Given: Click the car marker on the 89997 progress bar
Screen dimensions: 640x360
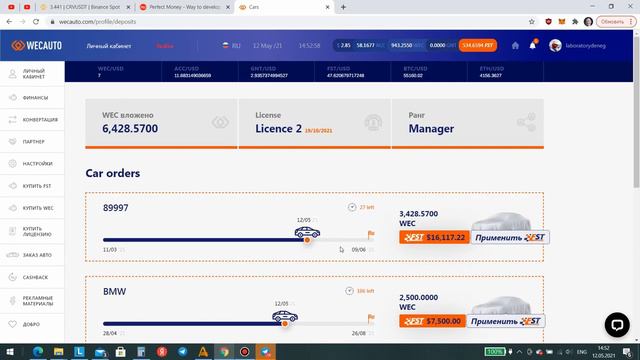Looking at the screenshot, I should 307,233.
